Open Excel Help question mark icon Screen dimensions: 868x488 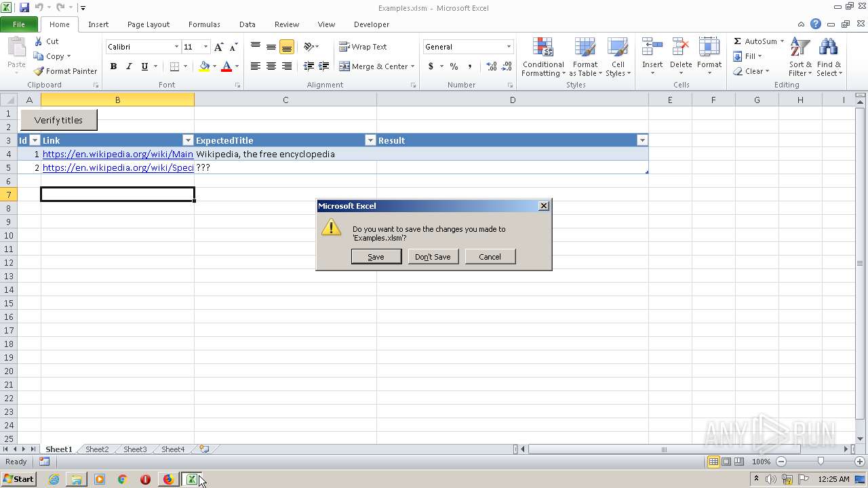(816, 24)
